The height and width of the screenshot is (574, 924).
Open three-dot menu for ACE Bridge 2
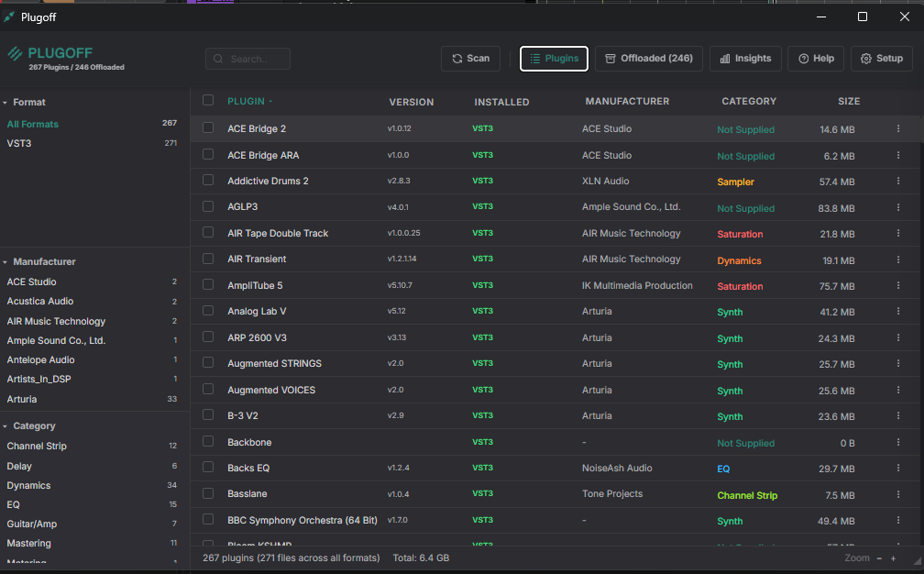click(x=898, y=129)
